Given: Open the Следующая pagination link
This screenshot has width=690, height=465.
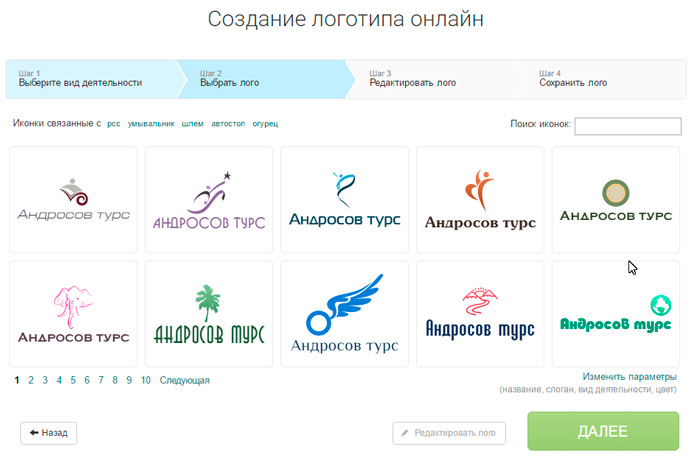Looking at the screenshot, I should tap(184, 380).
